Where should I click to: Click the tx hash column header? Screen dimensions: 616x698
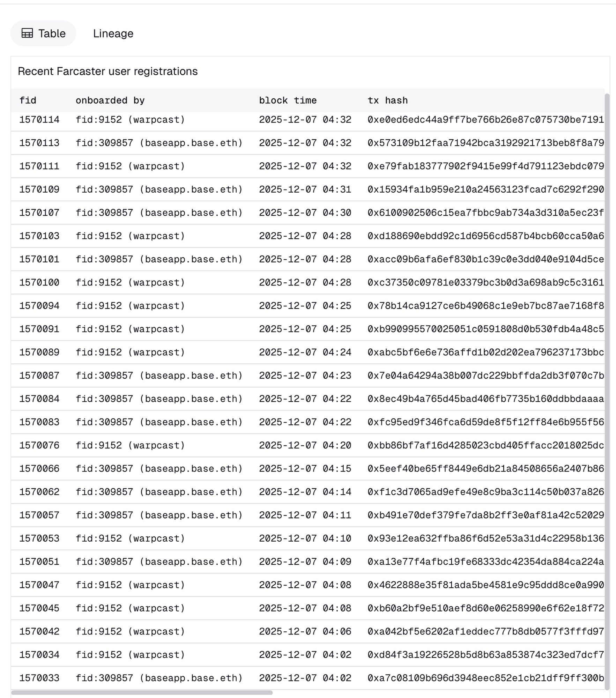[387, 101]
